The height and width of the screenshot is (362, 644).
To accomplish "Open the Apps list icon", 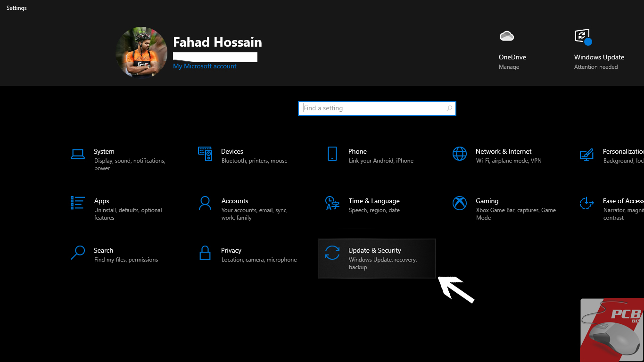I will [x=78, y=203].
